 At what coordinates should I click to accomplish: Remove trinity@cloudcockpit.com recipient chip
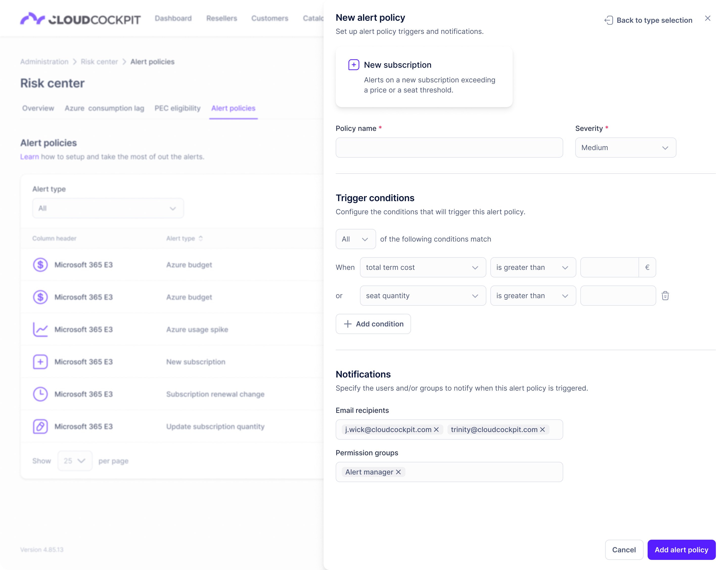pyautogui.click(x=542, y=430)
